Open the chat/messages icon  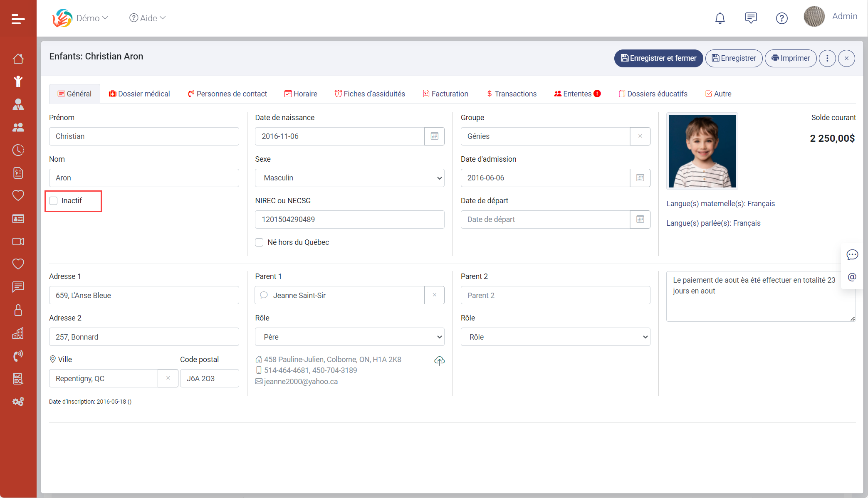pyautogui.click(x=750, y=18)
